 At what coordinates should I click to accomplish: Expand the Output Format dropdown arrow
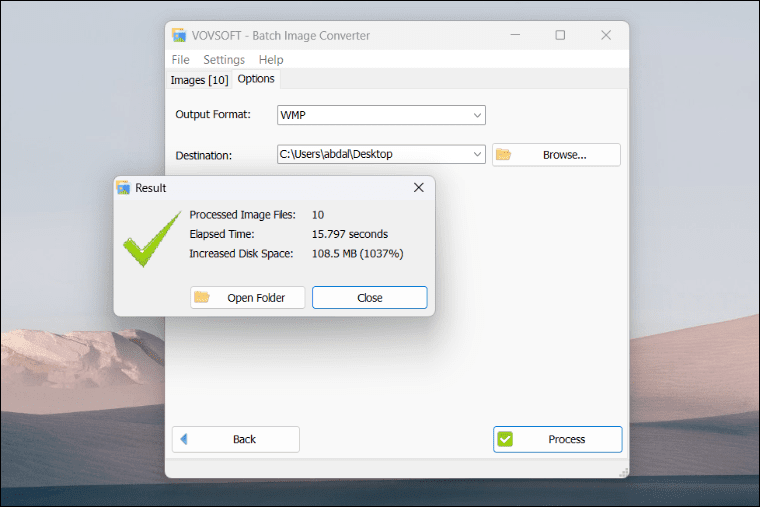477,115
